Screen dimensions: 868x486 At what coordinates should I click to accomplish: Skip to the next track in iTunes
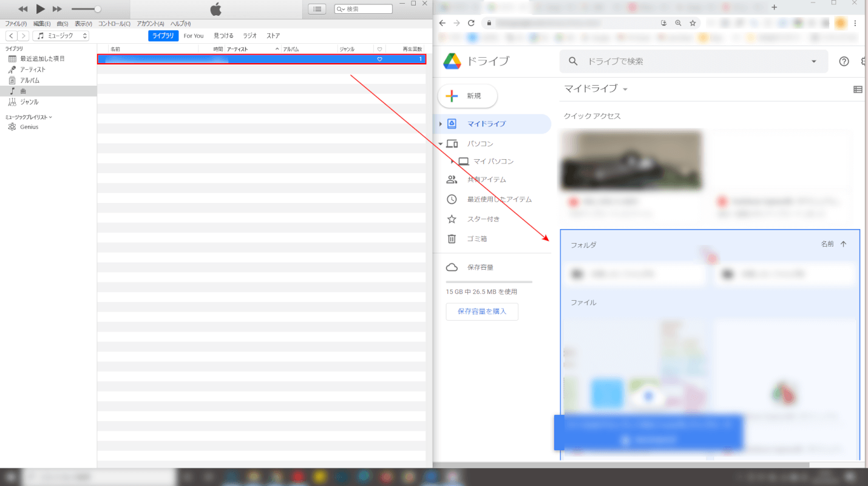57,9
